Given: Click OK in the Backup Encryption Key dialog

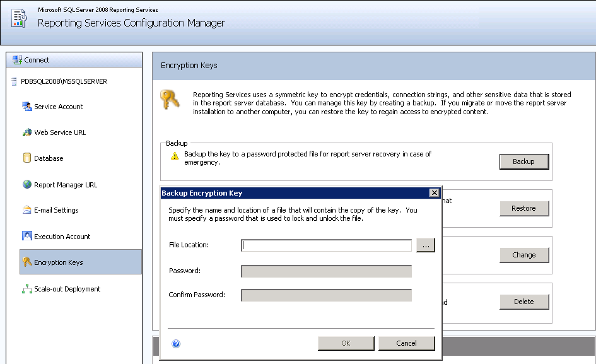Looking at the screenshot, I should 346,343.
